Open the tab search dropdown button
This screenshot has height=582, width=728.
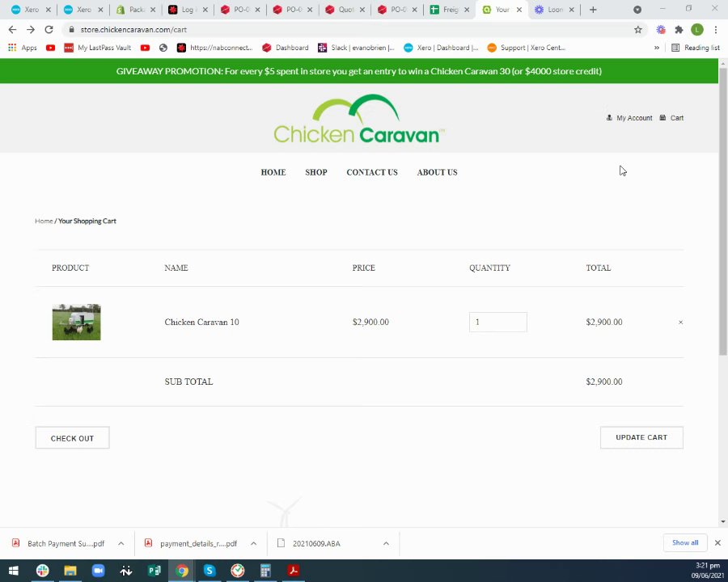[x=637, y=10]
